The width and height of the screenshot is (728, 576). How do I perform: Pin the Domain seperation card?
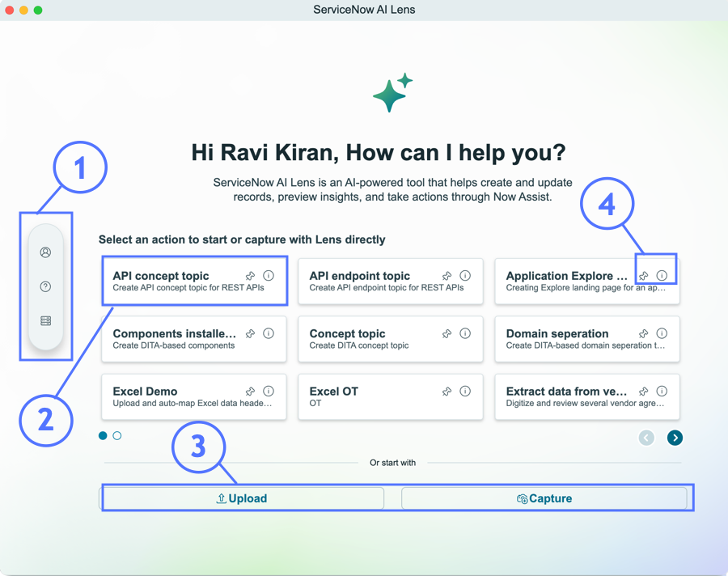click(644, 333)
